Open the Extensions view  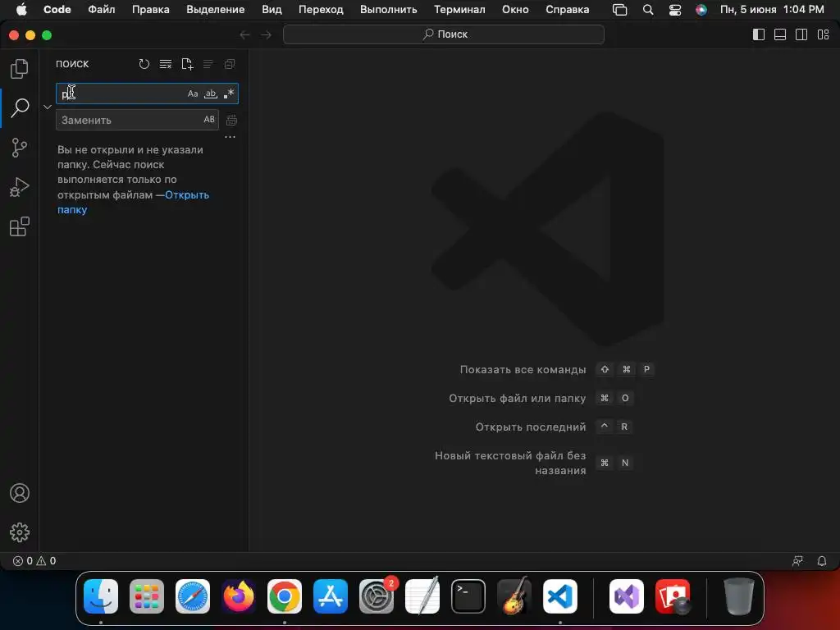(20, 226)
